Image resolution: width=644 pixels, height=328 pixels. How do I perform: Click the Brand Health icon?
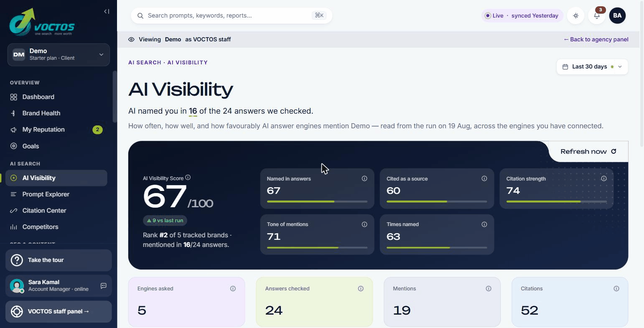tap(14, 113)
